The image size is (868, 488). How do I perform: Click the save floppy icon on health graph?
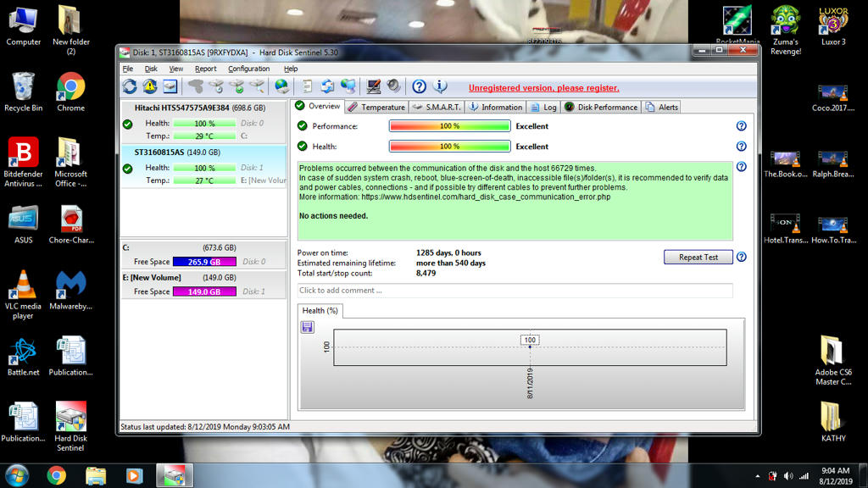[x=307, y=327]
